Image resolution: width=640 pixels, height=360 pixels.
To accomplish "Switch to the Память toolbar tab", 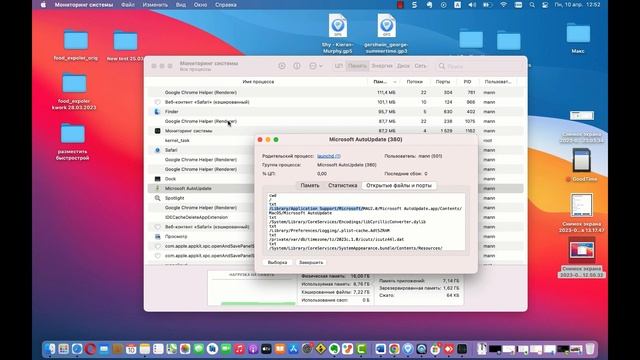I will (x=357, y=66).
